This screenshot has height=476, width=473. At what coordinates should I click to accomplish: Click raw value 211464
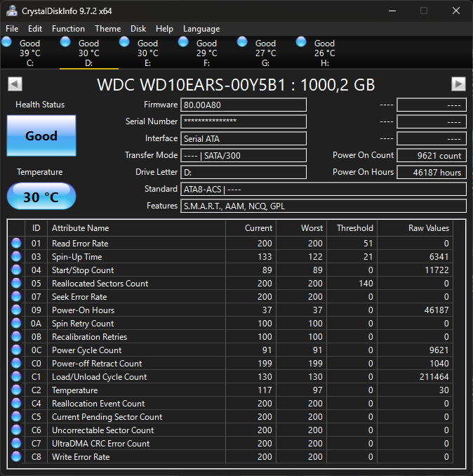click(434, 377)
